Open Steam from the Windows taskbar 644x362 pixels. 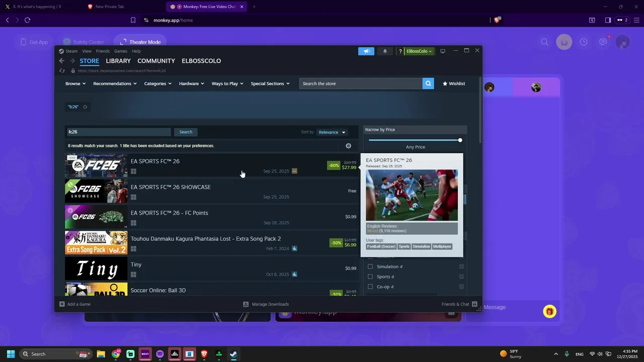[x=233, y=354]
